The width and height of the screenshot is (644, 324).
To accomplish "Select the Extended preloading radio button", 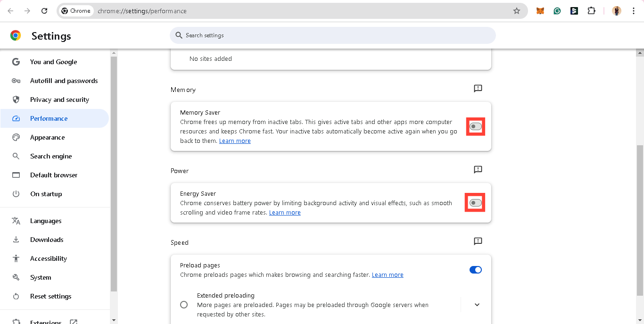I will coord(184,305).
